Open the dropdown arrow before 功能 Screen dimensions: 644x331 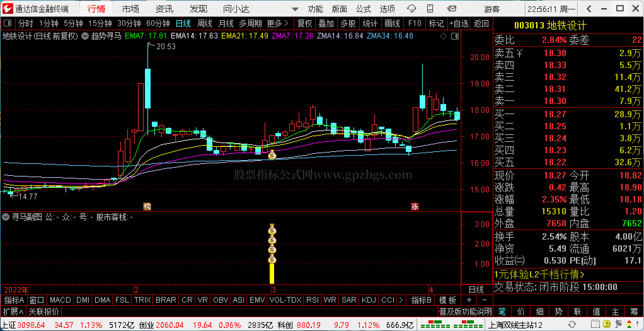pyautogui.click(x=295, y=9)
